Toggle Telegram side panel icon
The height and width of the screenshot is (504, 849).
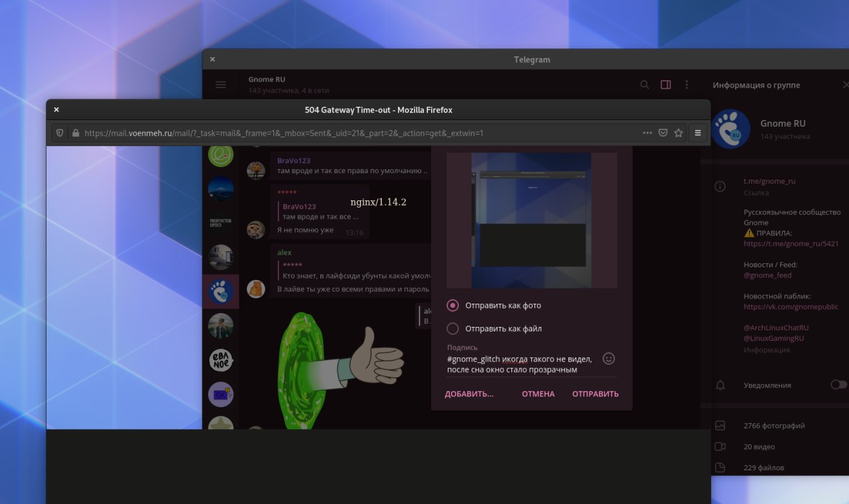(x=666, y=85)
